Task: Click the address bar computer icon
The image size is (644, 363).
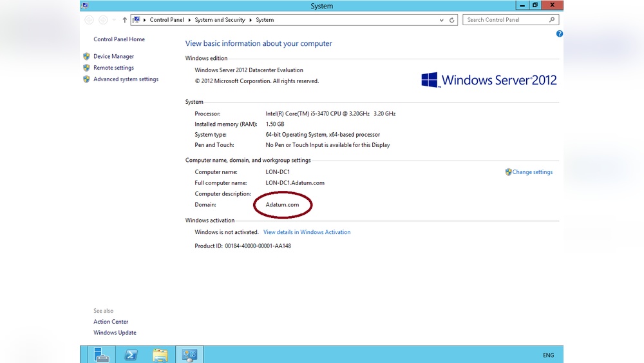Action: click(x=137, y=20)
